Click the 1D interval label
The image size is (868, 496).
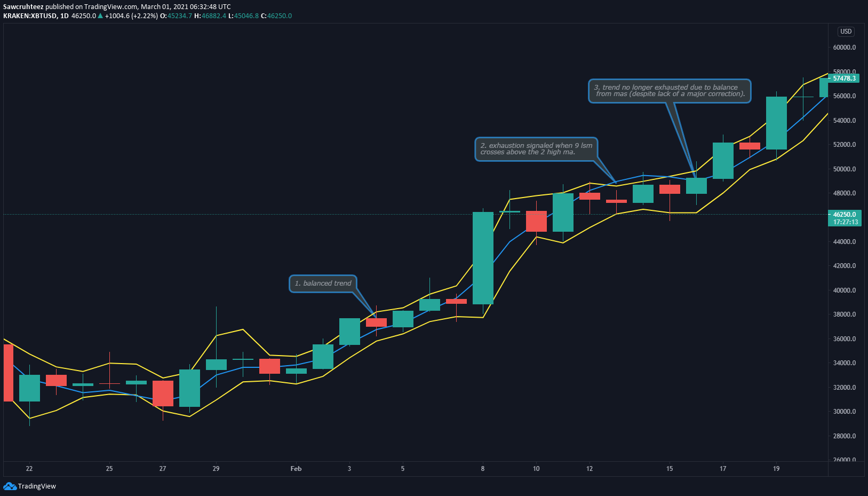click(65, 16)
